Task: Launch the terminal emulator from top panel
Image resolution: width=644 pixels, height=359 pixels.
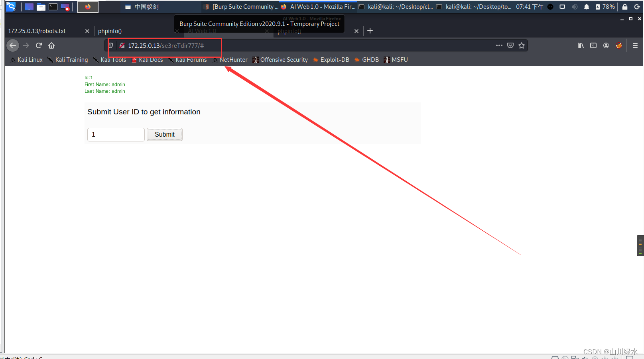Action: (x=53, y=7)
